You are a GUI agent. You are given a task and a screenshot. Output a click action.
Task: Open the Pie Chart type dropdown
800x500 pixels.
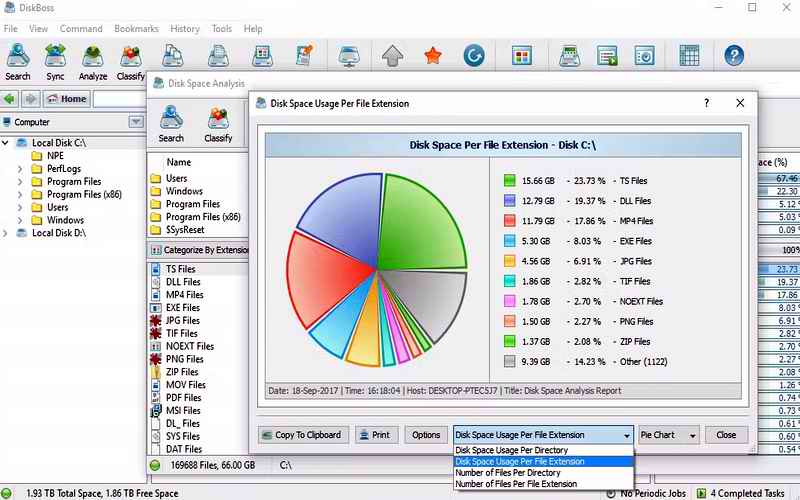coord(668,435)
